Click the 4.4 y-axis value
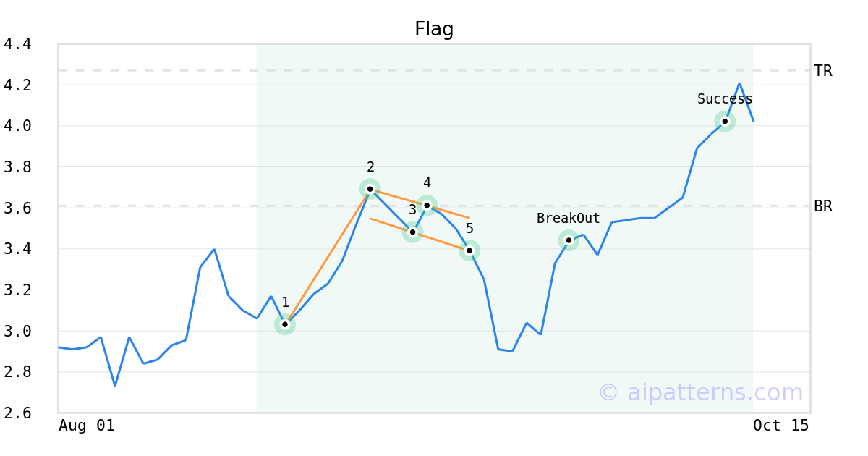 17,44
